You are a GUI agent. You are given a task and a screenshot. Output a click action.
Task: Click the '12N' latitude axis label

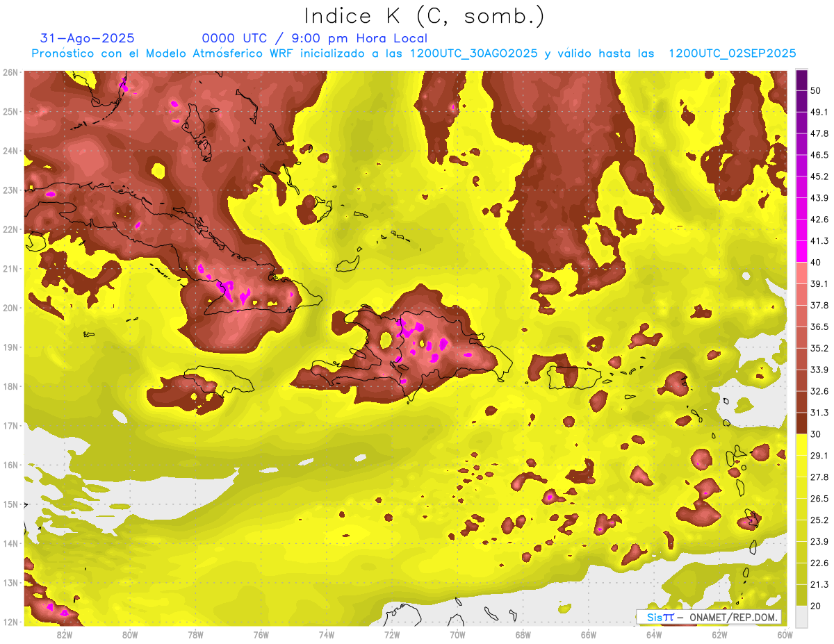pos(10,622)
